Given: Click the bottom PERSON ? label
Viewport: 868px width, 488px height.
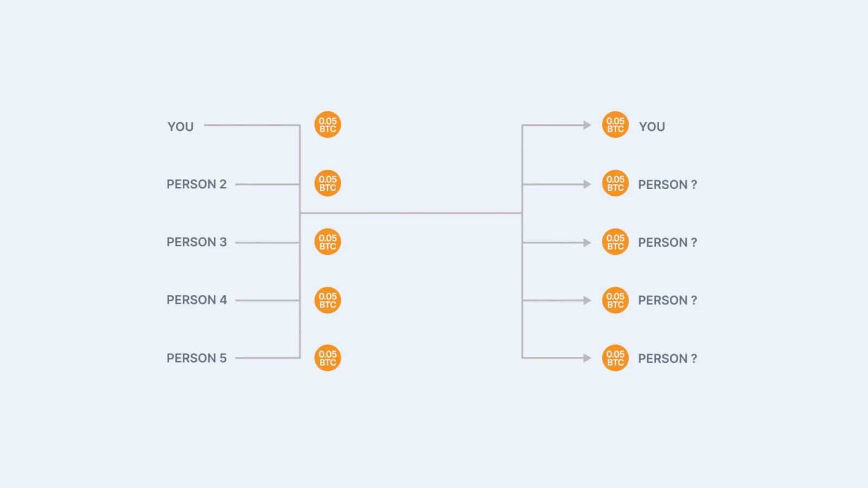Looking at the screenshot, I should click(x=668, y=359).
